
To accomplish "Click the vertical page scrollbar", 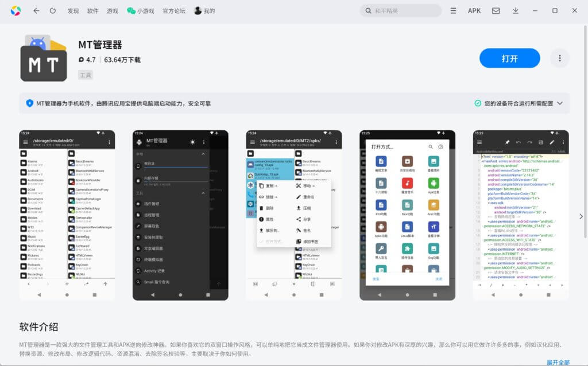I will tap(585, 131).
